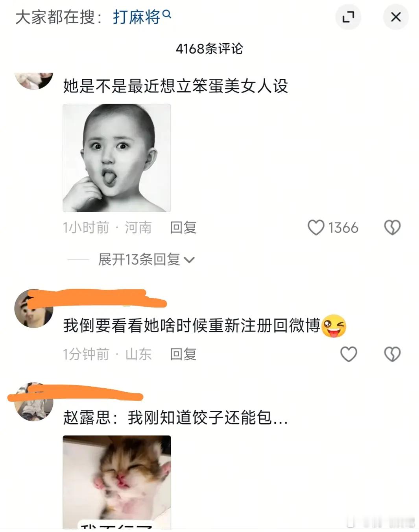Expand the comments panel to full screen
The width and height of the screenshot is (419, 532).
[x=348, y=17]
